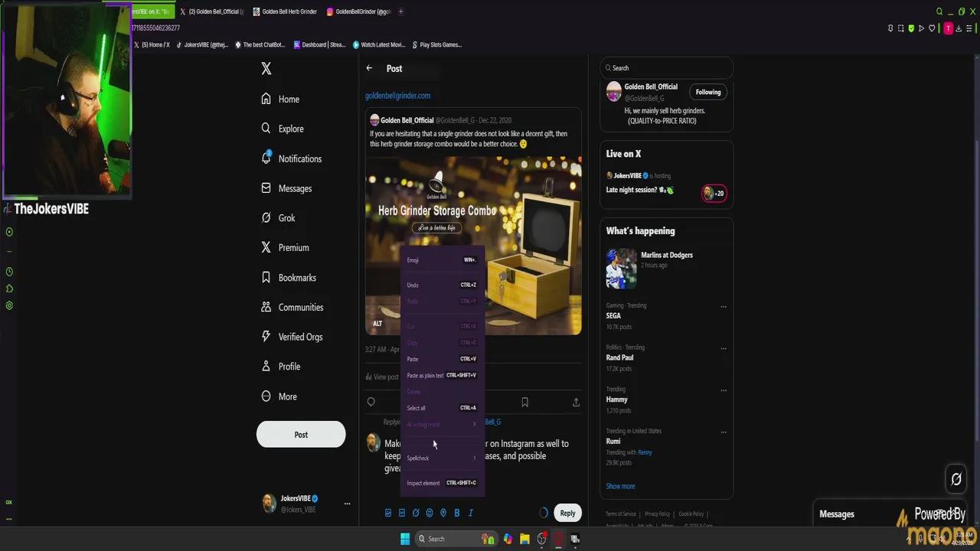980x551 pixels.
Task: Open Communities in the sidebar
Action: click(292, 308)
